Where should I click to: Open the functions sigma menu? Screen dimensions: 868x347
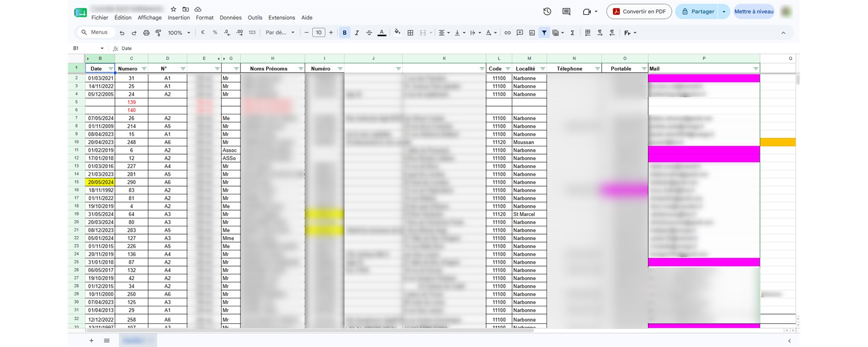572,33
